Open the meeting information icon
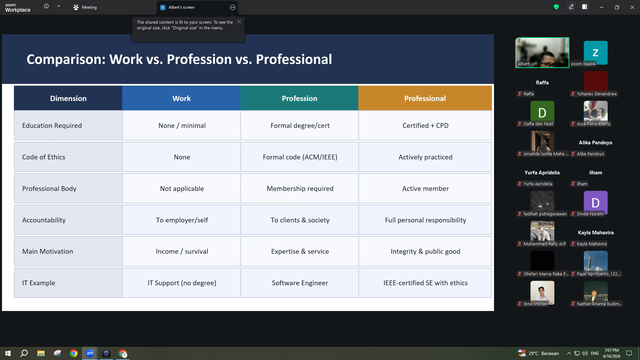The width and height of the screenshot is (640, 360). [x=47, y=7]
